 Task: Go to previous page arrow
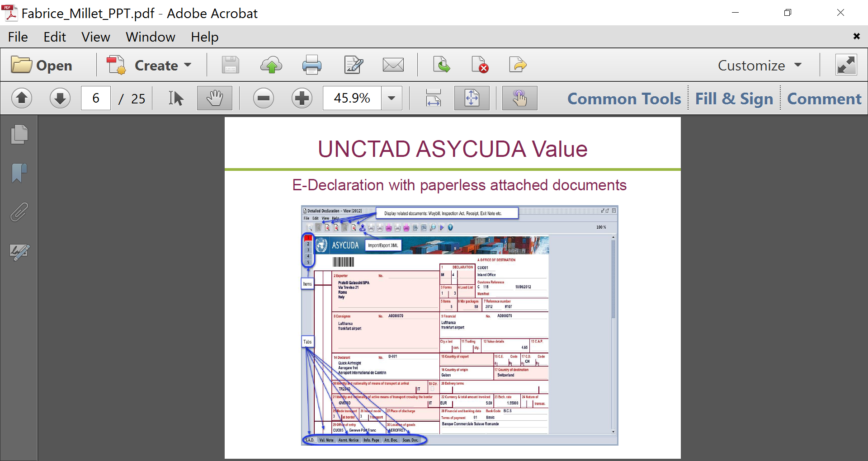click(22, 98)
